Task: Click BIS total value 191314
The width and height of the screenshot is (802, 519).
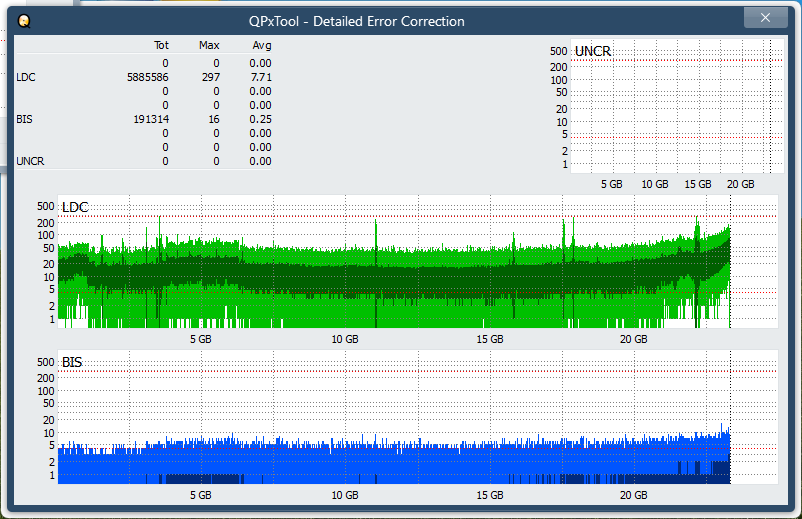Action: click(x=151, y=119)
